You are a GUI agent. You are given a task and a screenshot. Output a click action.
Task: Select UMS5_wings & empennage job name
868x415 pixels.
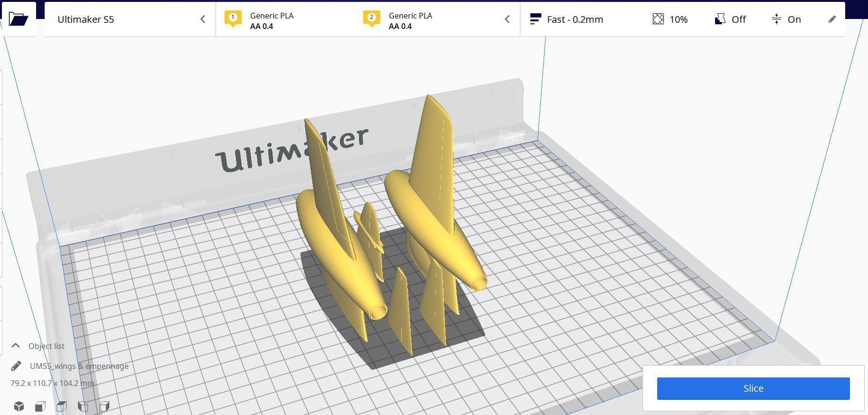coord(79,366)
